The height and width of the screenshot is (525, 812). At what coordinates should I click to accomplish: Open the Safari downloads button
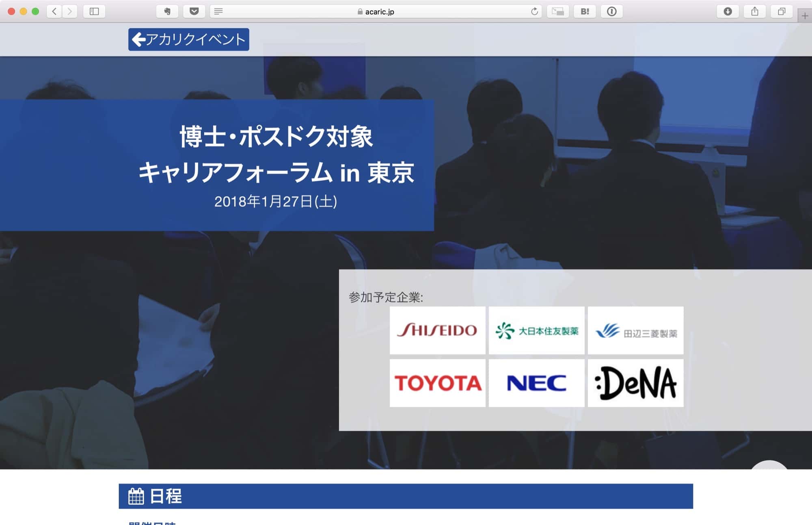point(728,11)
